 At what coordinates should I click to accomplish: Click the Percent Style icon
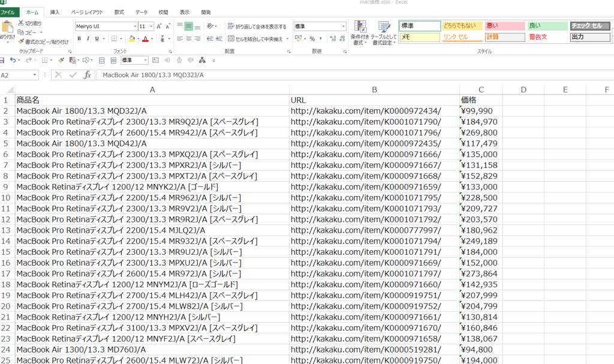[x=312, y=38]
